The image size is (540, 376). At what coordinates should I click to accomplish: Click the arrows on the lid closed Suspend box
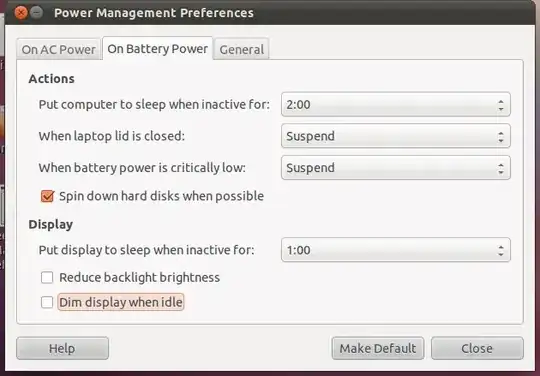[501, 137]
